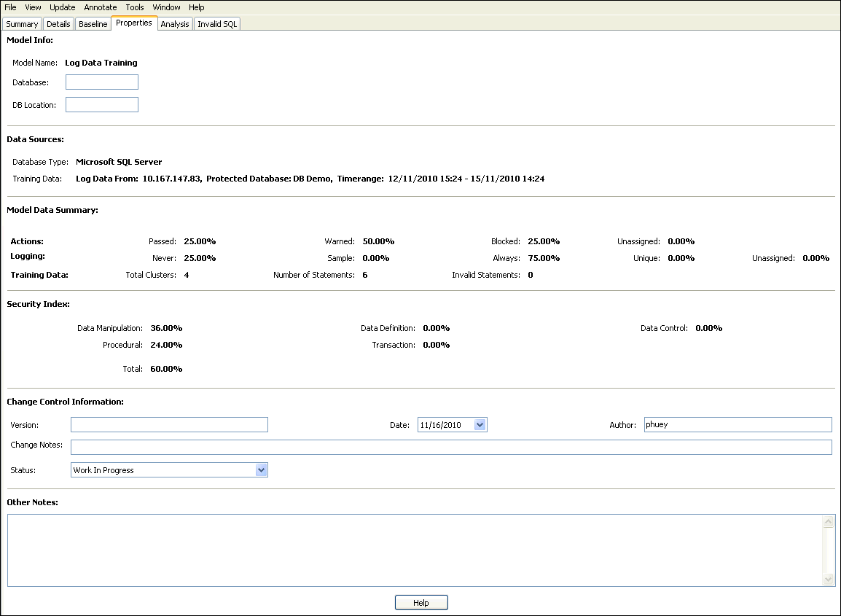Click Other Notes scrollbar up arrow
The image size is (841, 616).
tap(828, 521)
